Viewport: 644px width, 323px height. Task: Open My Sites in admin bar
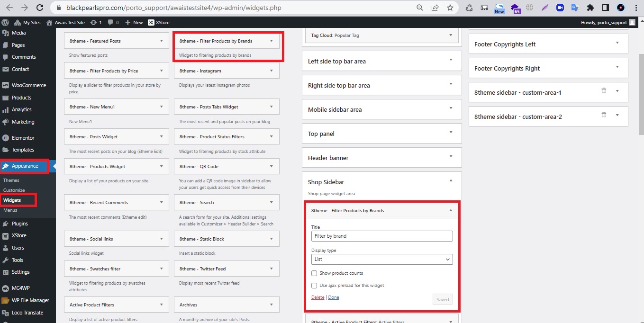coord(27,22)
